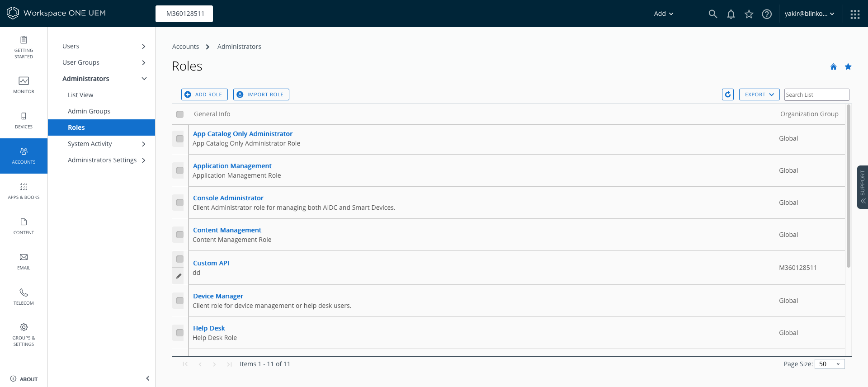The image size is (868, 387).
Task: Open the Page Size dropdown
Action: tap(830, 364)
